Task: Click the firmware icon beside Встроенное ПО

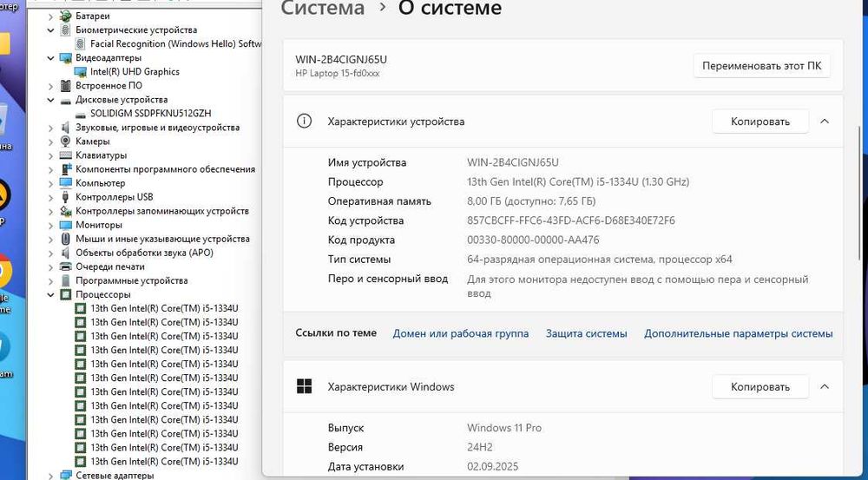Action: tap(66, 85)
